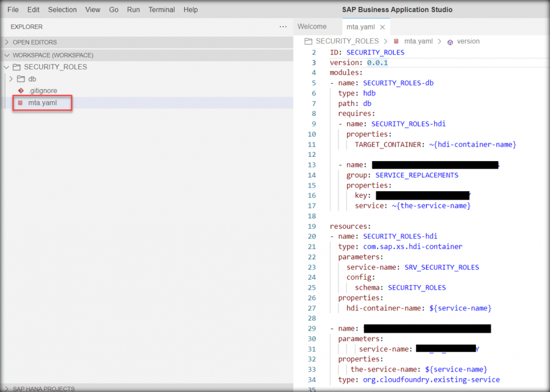Click version in the breadcrumb

click(468, 41)
